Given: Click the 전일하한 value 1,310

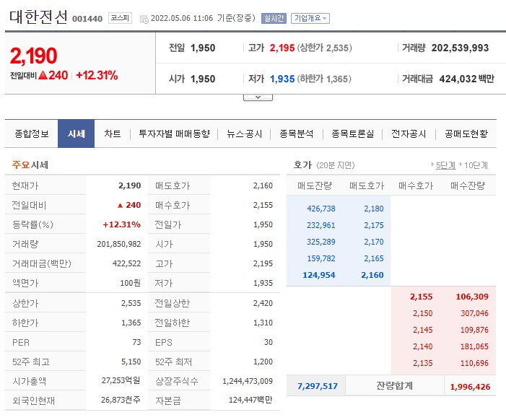Looking at the screenshot, I should click(x=263, y=323).
